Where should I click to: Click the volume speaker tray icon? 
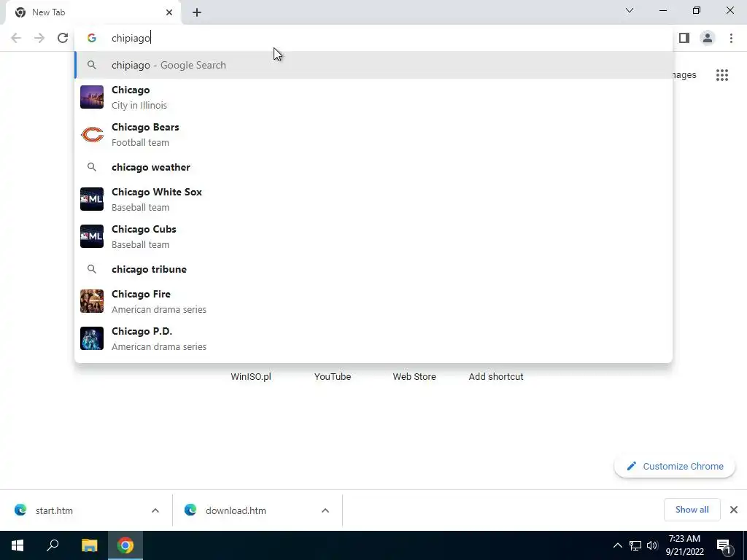pyautogui.click(x=652, y=545)
